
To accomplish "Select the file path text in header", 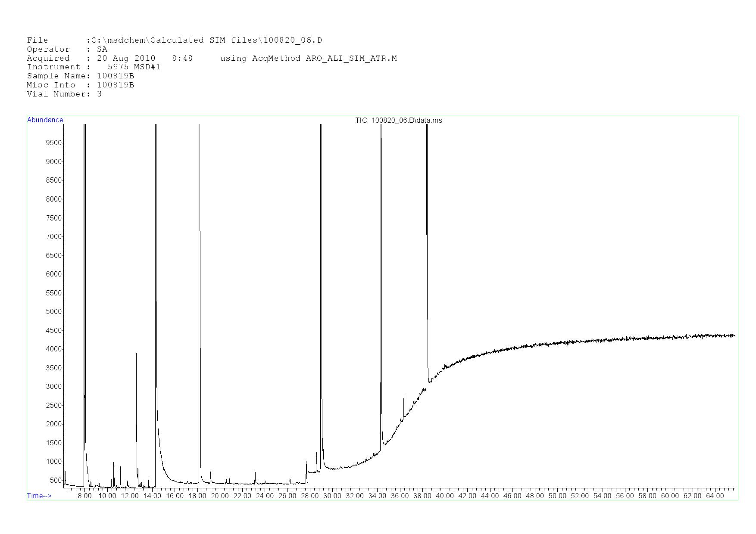I will (206, 40).
